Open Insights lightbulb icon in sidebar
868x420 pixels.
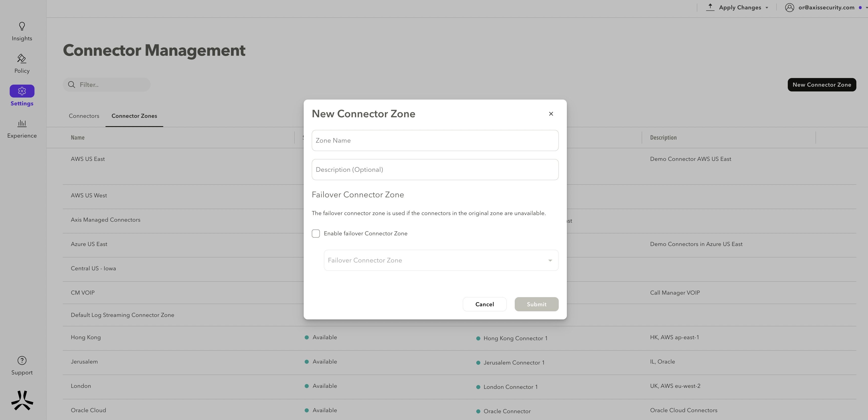22,26
